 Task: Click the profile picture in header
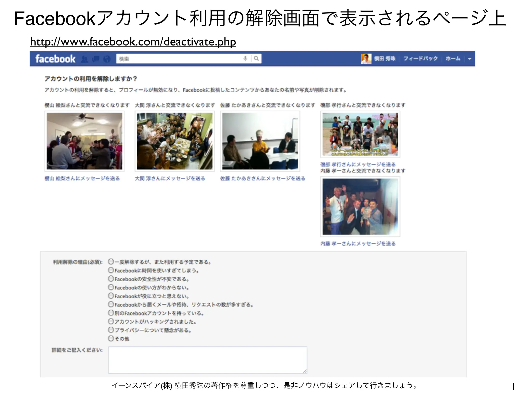tap(366, 59)
